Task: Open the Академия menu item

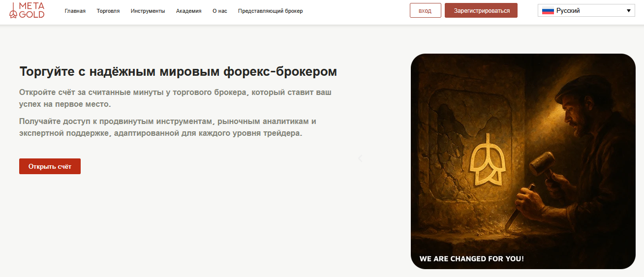Action: 189,11
